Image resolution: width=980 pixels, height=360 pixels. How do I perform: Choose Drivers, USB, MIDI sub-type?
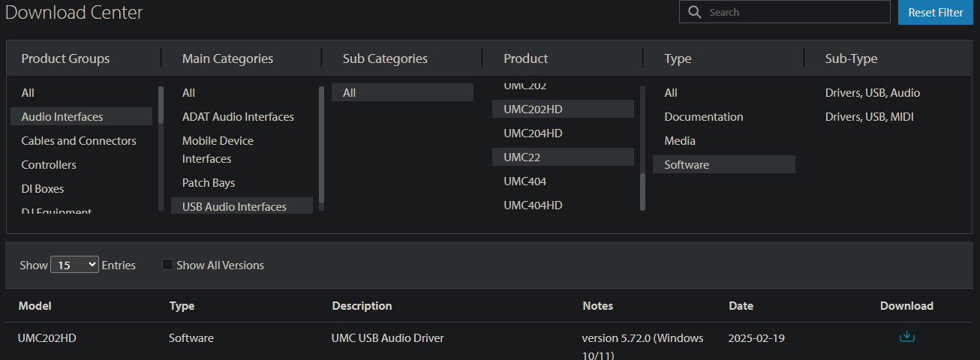pos(869,117)
